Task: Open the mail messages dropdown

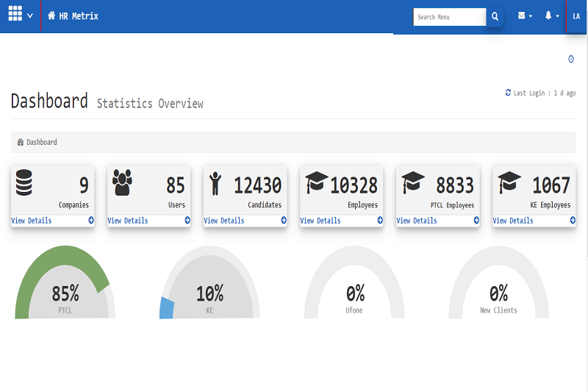Action: (524, 16)
